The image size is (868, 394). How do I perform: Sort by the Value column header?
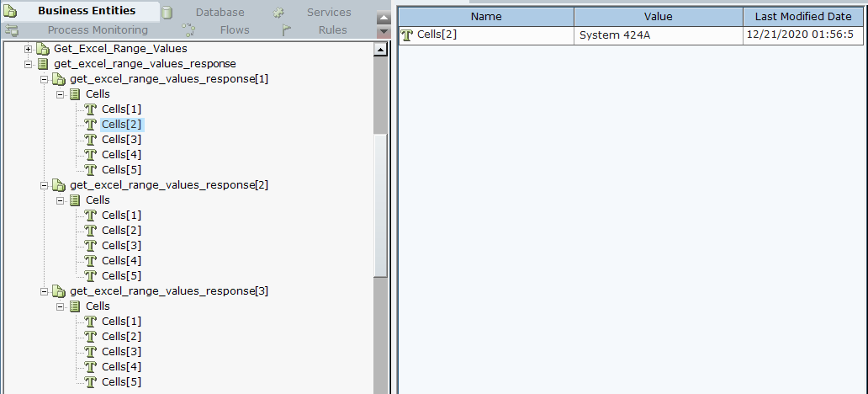point(658,17)
